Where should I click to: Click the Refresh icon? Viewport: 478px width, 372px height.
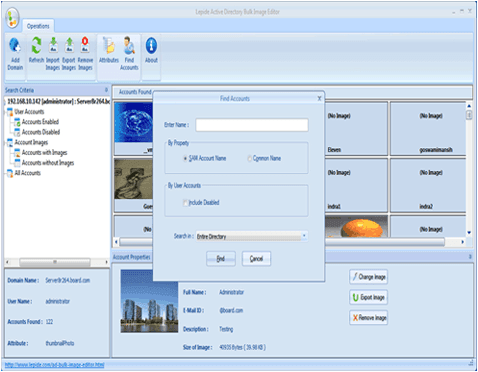click(36, 50)
